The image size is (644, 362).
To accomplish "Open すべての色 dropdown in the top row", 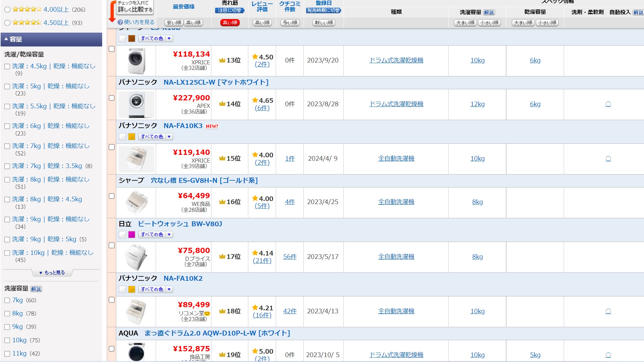I will pyautogui.click(x=156, y=38).
